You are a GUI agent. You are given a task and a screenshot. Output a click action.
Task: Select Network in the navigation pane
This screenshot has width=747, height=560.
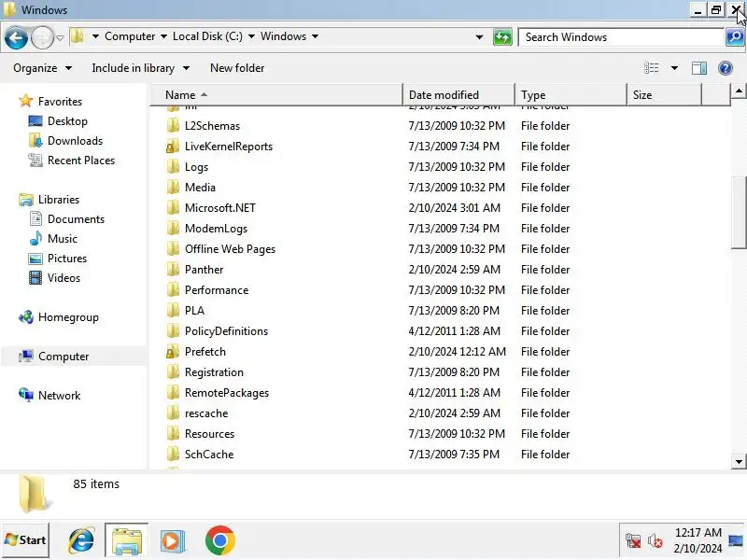click(59, 395)
